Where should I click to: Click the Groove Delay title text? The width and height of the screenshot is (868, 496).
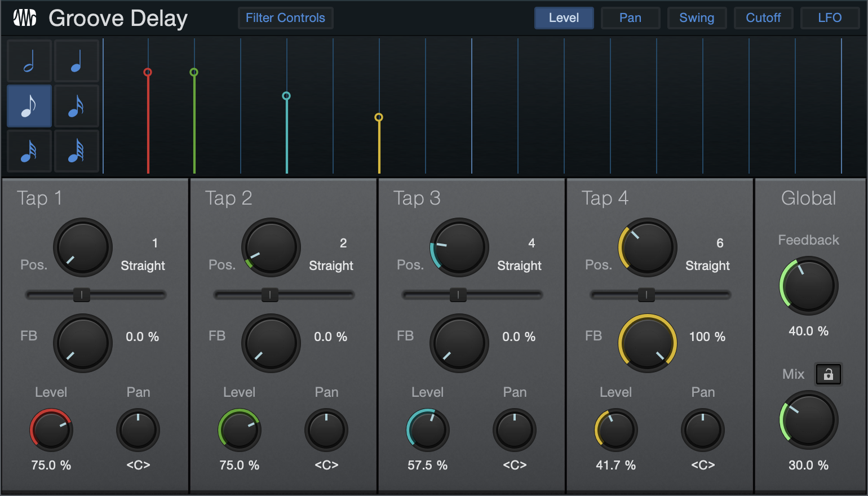coord(118,19)
